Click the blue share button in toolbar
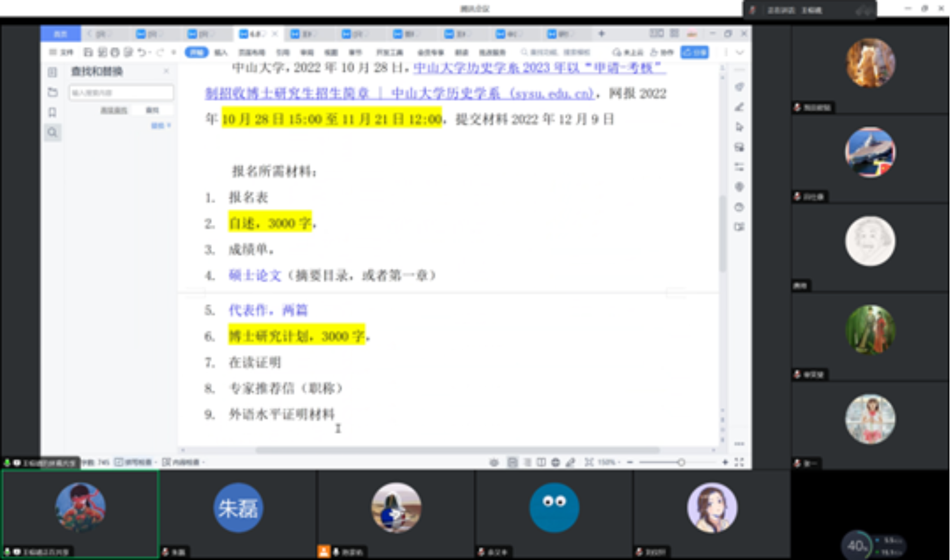The image size is (950, 560). pos(694,52)
